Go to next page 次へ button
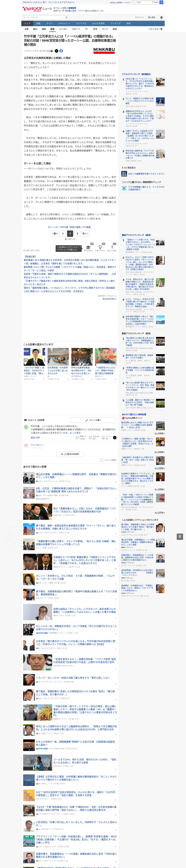The height and width of the screenshot is (868, 186). (x=85, y=233)
